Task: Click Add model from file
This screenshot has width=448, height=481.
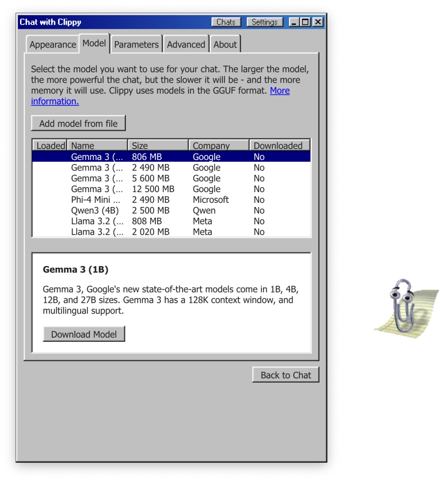Action: tap(78, 124)
